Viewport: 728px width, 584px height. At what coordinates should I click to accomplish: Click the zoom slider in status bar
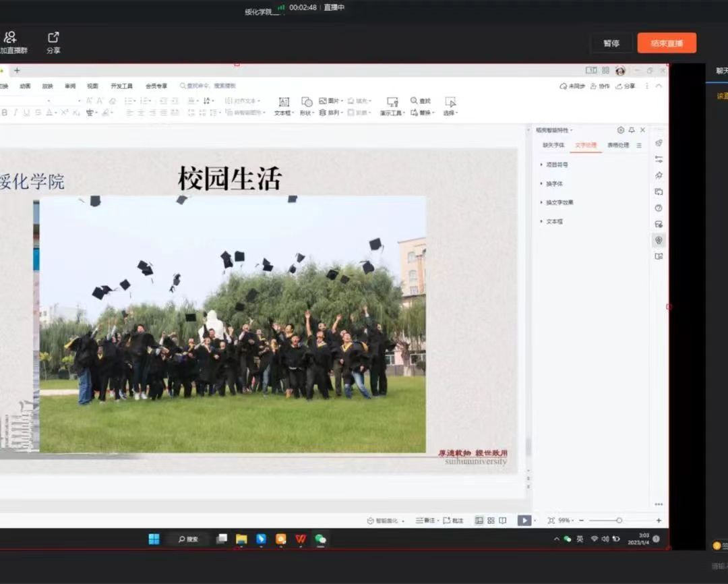619,521
